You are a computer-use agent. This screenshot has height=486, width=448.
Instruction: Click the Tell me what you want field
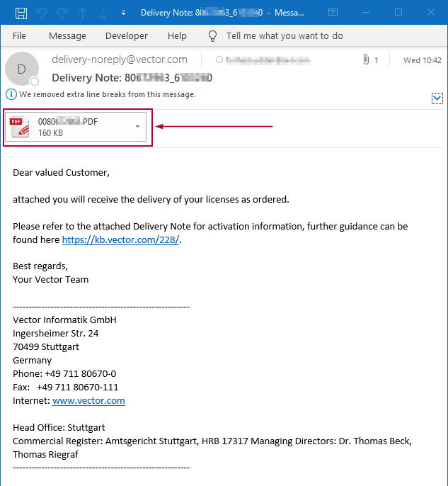pos(285,36)
